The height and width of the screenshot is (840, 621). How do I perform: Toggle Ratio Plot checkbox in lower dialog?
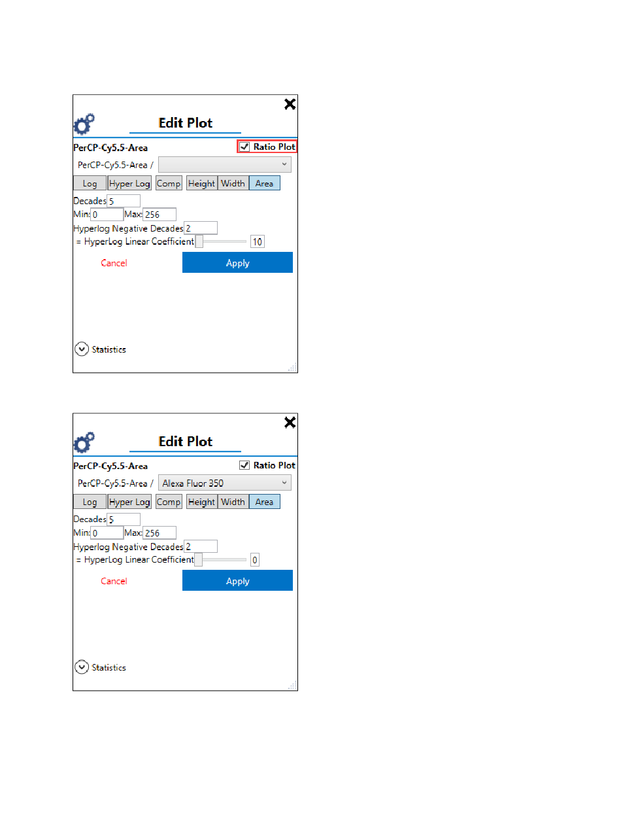(x=244, y=465)
